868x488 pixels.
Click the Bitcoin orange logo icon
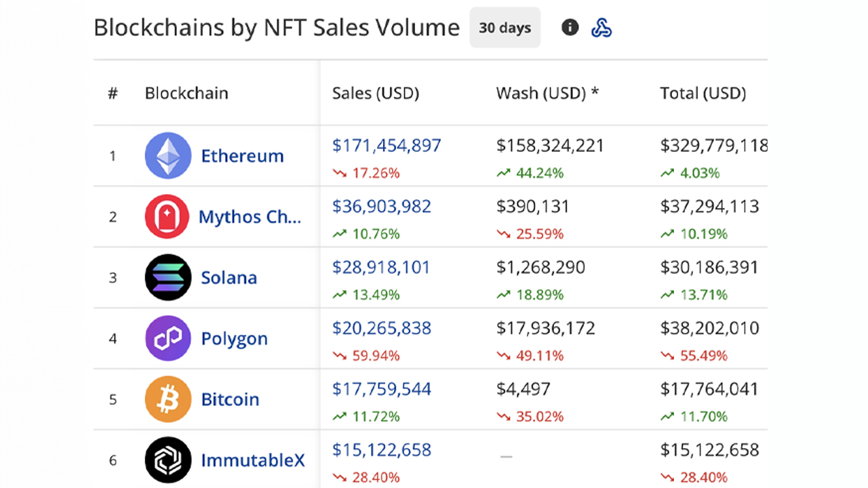(167, 399)
